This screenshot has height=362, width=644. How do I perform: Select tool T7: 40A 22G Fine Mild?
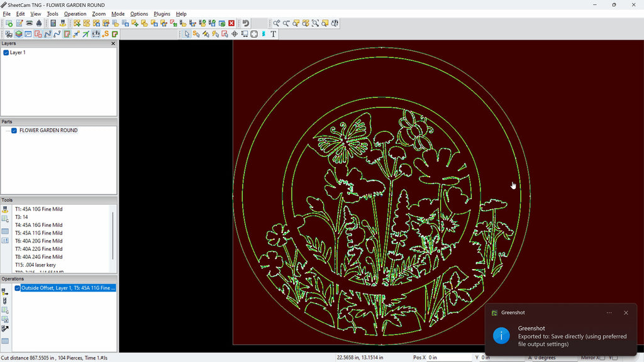38,249
